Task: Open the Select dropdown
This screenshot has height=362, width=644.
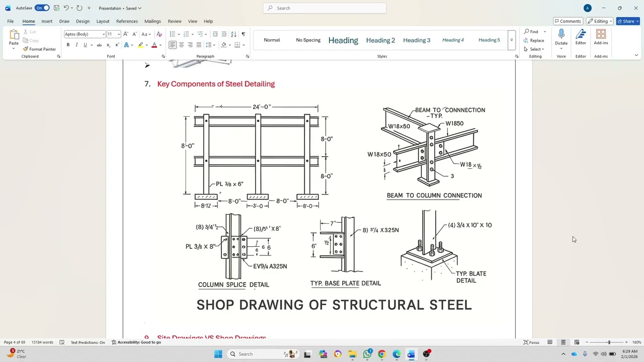Action: tap(534, 49)
